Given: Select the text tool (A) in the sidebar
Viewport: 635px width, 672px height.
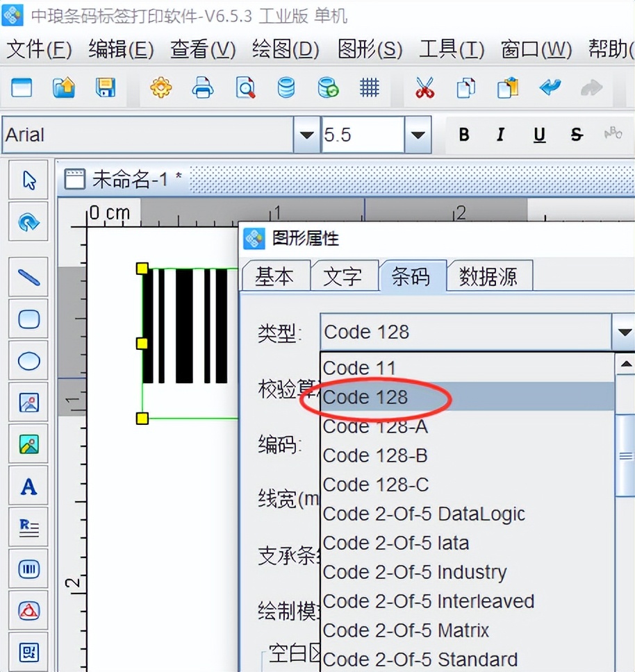Looking at the screenshot, I should point(28,486).
